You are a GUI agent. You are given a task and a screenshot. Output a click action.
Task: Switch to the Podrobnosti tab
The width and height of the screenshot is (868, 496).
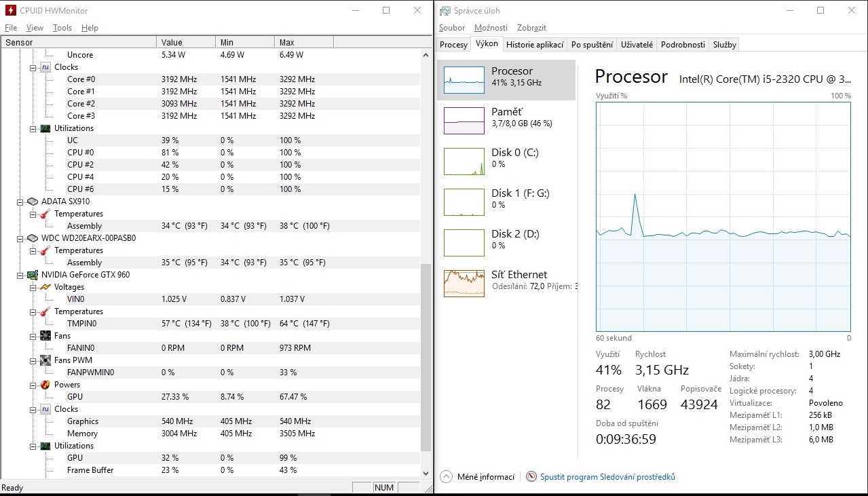(683, 45)
